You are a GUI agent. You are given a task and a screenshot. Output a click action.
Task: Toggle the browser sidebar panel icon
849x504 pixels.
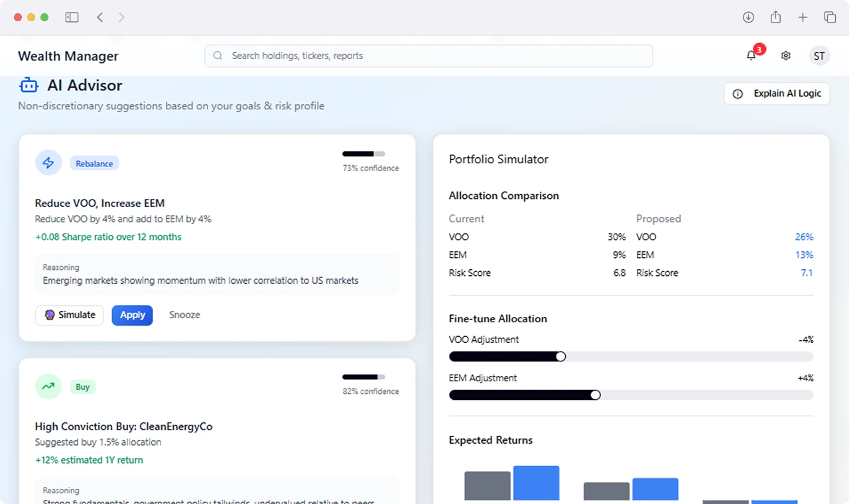(x=72, y=17)
